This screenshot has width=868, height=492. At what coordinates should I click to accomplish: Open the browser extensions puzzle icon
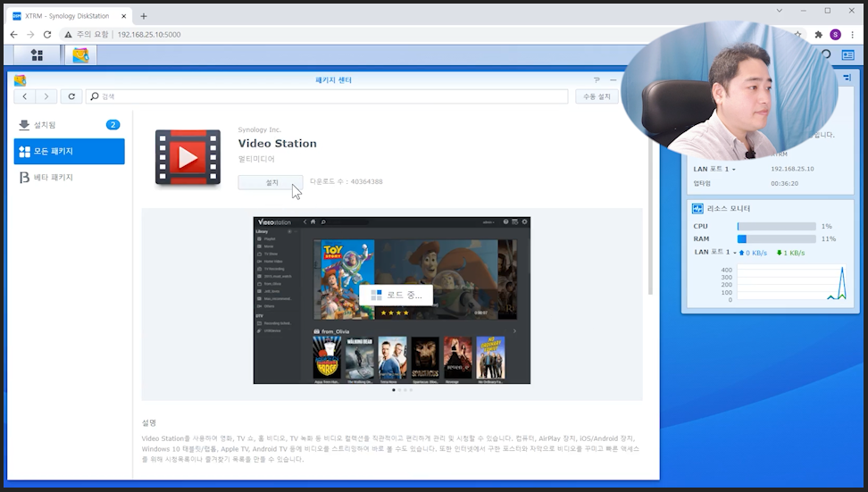(818, 34)
